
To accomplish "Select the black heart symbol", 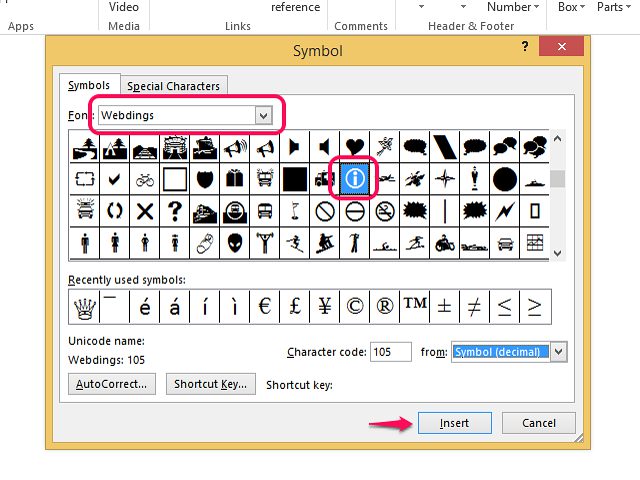I will pyautogui.click(x=354, y=147).
